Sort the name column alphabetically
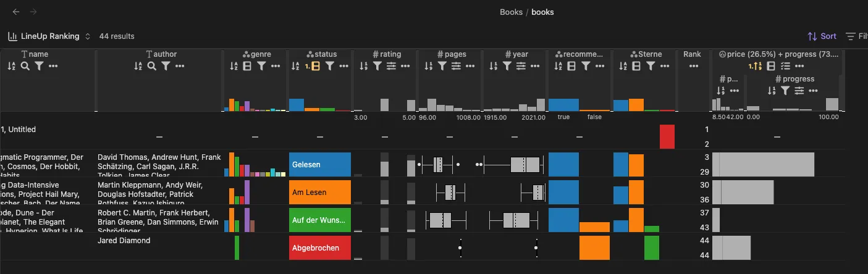 pyautogui.click(x=12, y=66)
